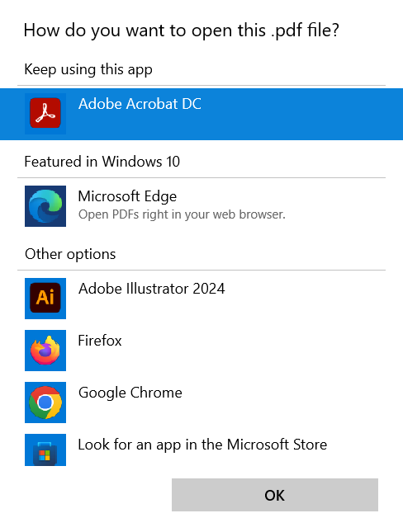Click the Adobe Acrobat DC icon

45,114
